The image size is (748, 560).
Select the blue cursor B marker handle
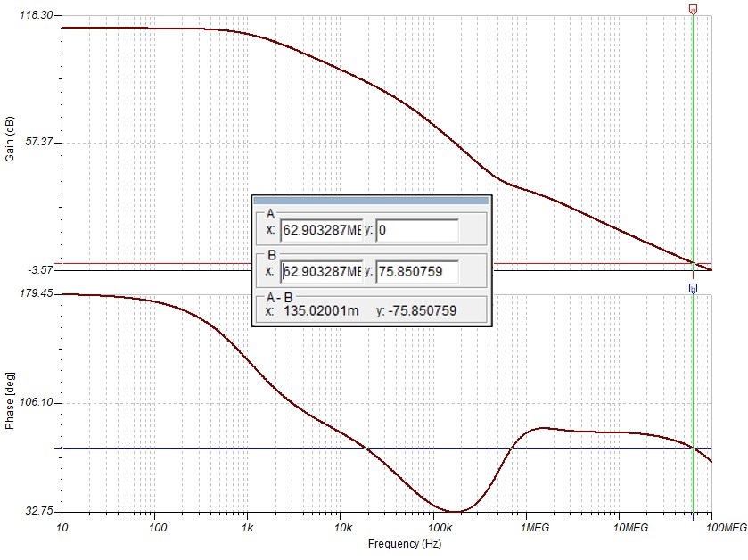point(693,288)
